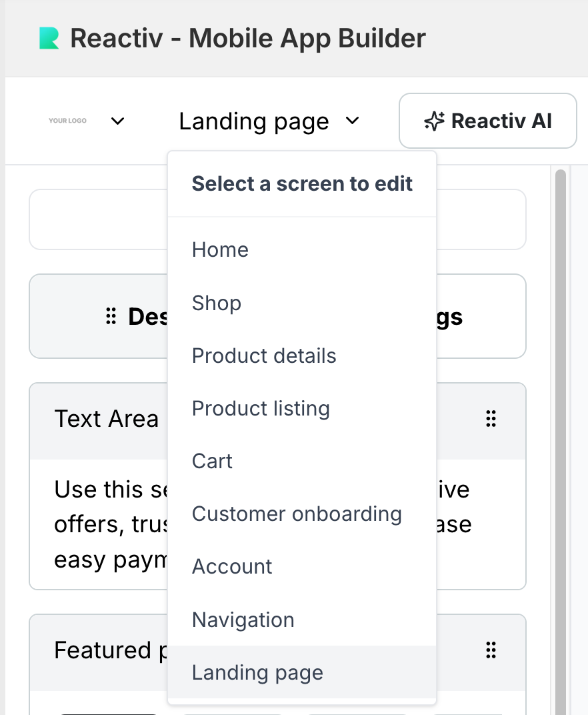Screen dimensions: 588x715
Task: Click the Reactiv green logo icon
Action: tap(49, 39)
